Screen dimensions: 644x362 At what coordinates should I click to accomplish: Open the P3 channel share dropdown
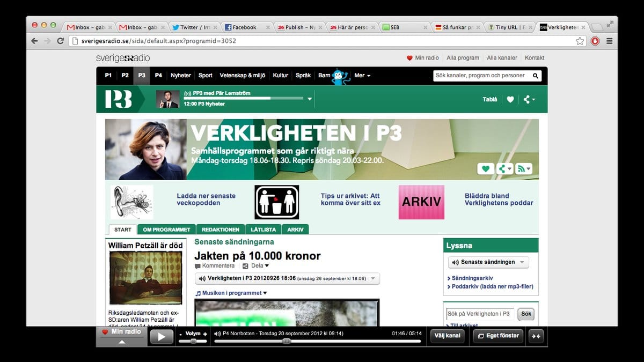529,99
